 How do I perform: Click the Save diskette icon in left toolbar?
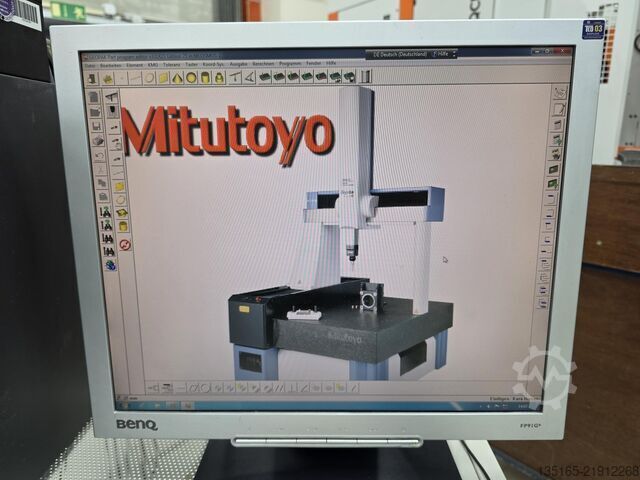pyautogui.click(x=96, y=126)
